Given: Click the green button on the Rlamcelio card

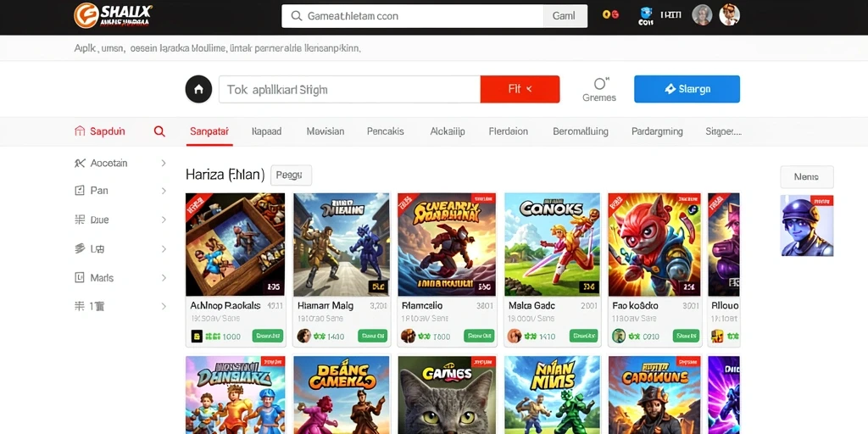Looking at the screenshot, I should pos(479,336).
